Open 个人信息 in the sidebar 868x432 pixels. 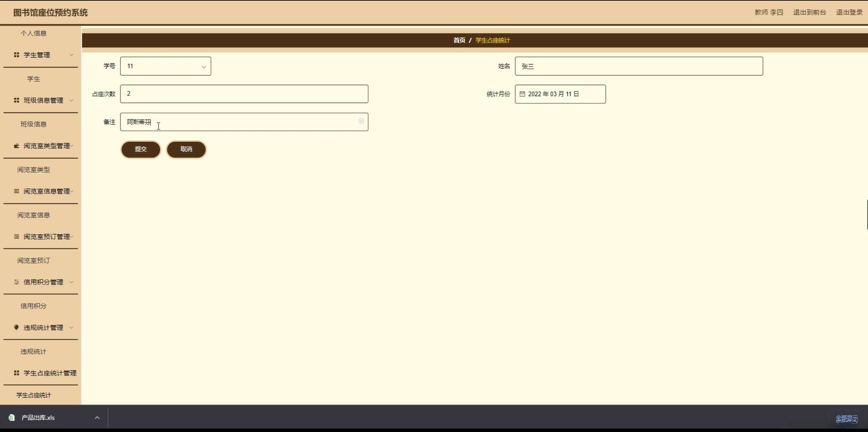(x=33, y=33)
